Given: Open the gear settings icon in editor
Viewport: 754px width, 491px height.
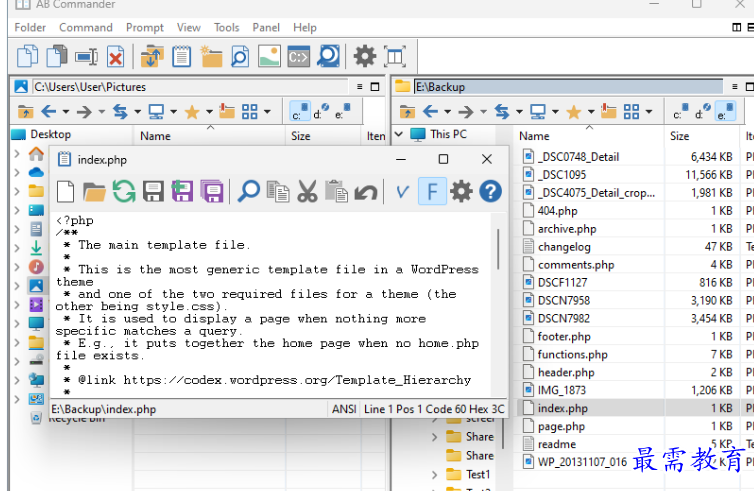Looking at the screenshot, I should 461,191.
